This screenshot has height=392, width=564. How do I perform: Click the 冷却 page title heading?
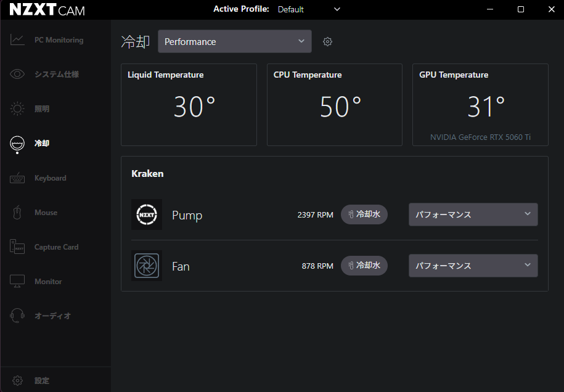135,42
